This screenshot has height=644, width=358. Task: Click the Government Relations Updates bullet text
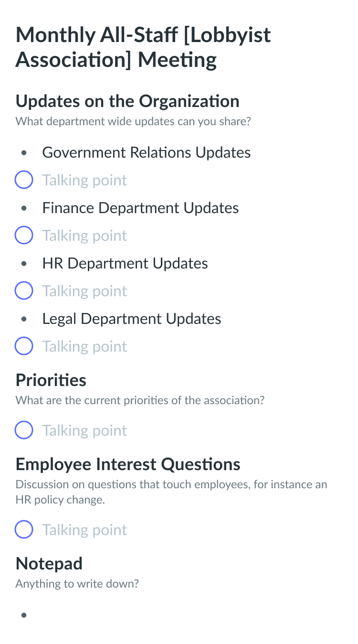146,153
